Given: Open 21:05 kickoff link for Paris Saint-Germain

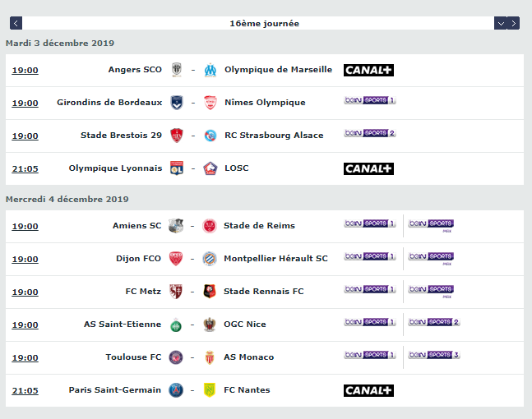Looking at the screenshot, I should pos(25,390).
